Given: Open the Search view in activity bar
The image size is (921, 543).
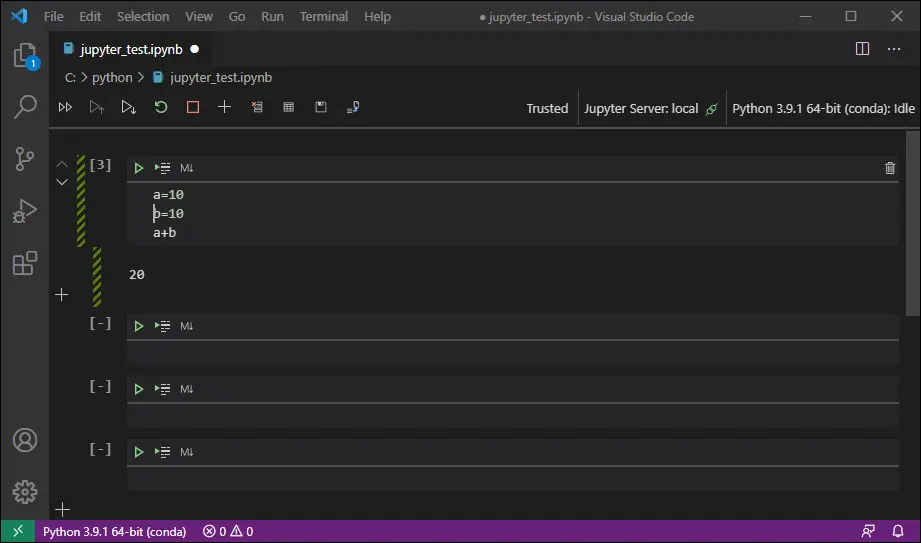Looking at the screenshot, I should 25,107.
